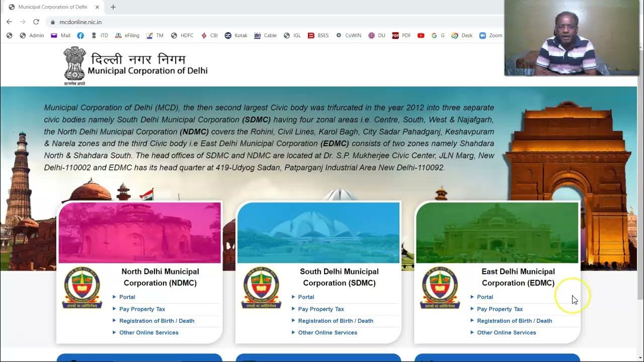The height and width of the screenshot is (362, 644).
Task: Click the NDMC crest logo
Action: click(82, 288)
